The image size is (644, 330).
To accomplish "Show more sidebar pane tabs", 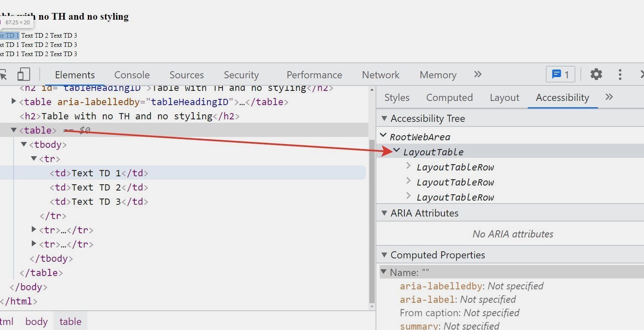I will pyautogui.click(x=609, y=97).
